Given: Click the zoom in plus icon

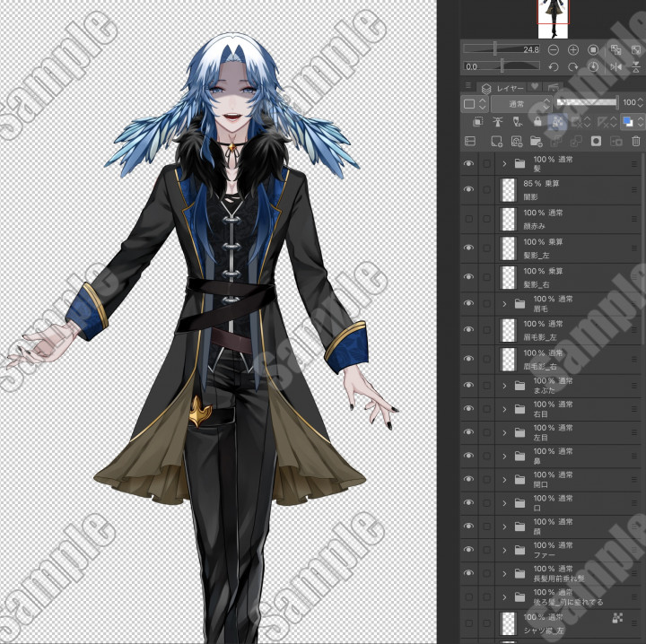Looking at the screenshot, I should (x=573, y=49).
